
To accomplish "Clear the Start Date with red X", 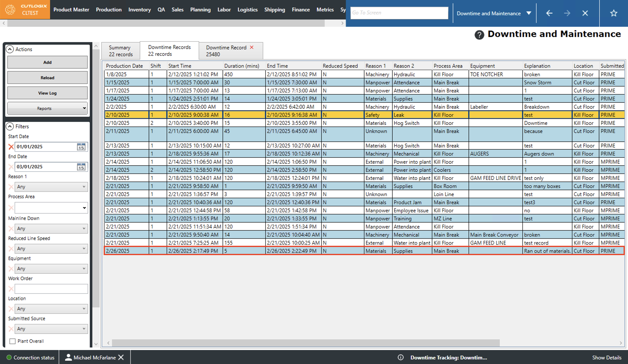I will [x=11, y=147].
